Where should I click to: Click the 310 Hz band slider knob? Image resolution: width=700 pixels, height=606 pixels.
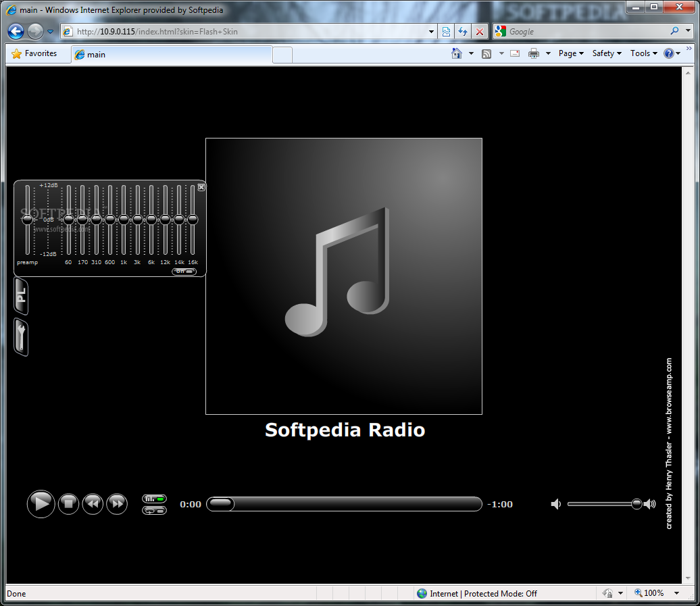97,219
